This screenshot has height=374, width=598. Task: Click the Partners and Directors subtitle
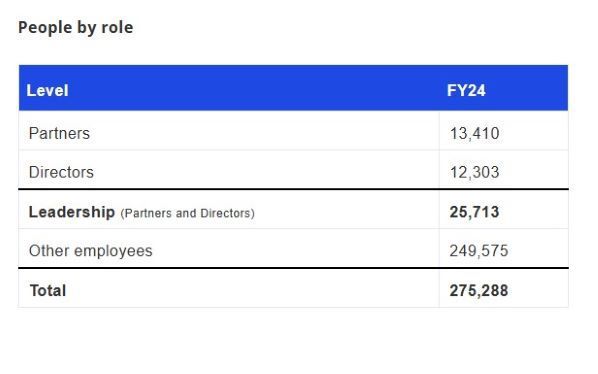187,213
